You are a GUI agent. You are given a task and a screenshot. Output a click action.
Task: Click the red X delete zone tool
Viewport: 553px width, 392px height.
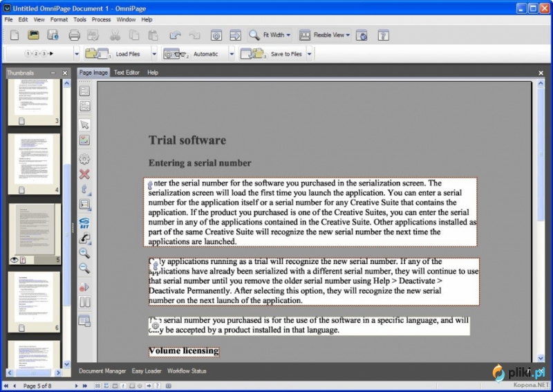point(84,174)
